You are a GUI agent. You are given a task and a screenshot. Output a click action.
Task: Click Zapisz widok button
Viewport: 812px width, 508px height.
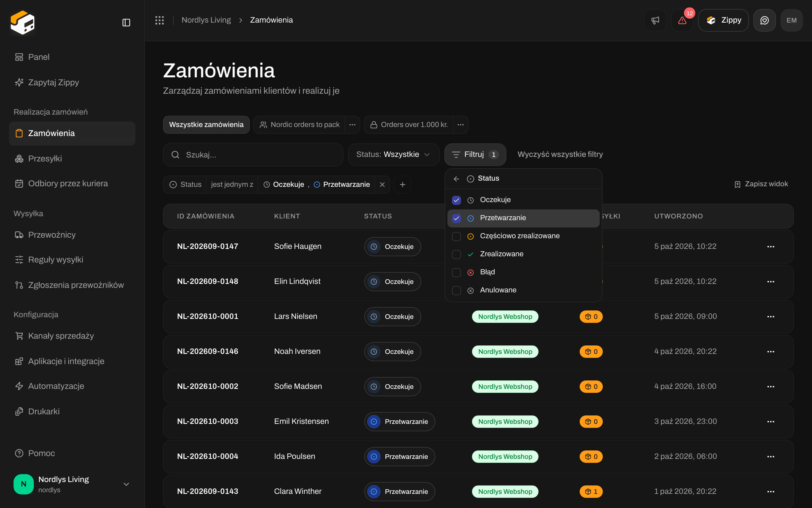tap(761, 184)
